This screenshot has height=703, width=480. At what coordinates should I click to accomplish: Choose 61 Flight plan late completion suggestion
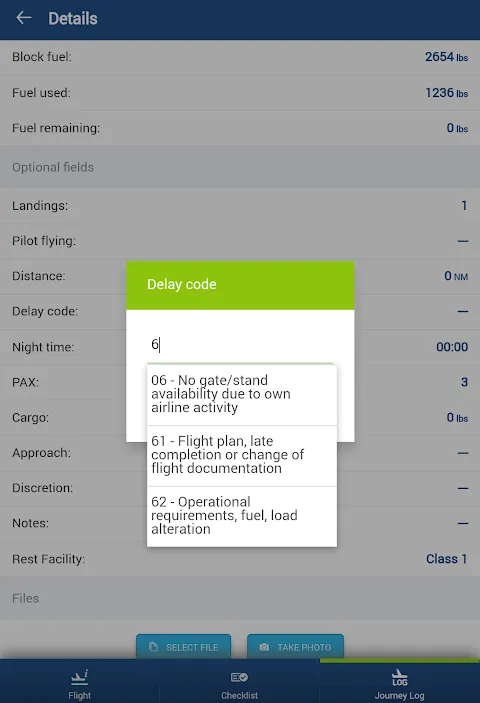point(242,456)
